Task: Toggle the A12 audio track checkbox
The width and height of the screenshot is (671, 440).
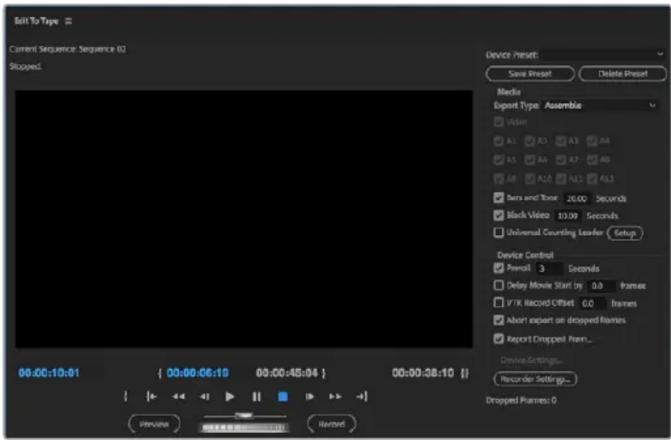Action: 592,178
